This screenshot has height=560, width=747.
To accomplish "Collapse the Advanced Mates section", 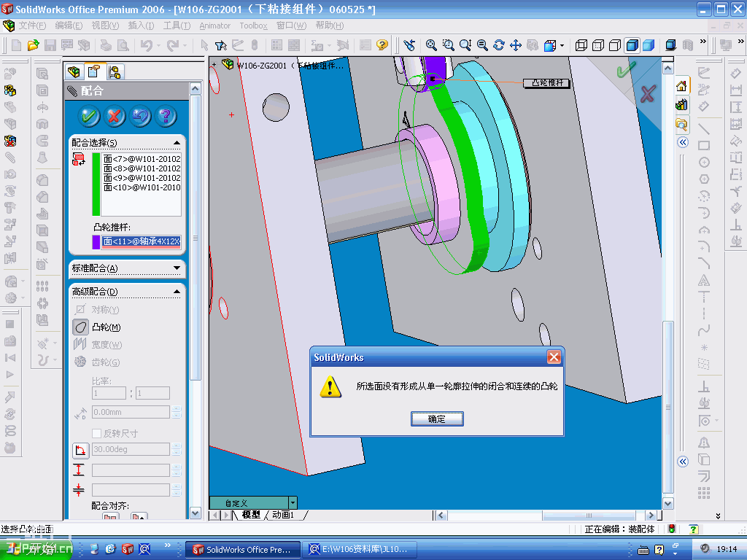I will (x=177, y=292).
